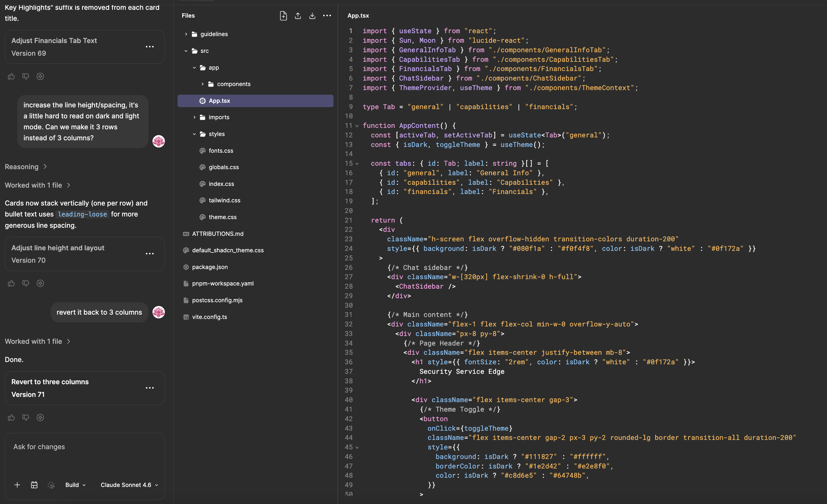Click the 'revert it back to 3 columns' message
Screen dimensions: 827x504
pos(99,312)
